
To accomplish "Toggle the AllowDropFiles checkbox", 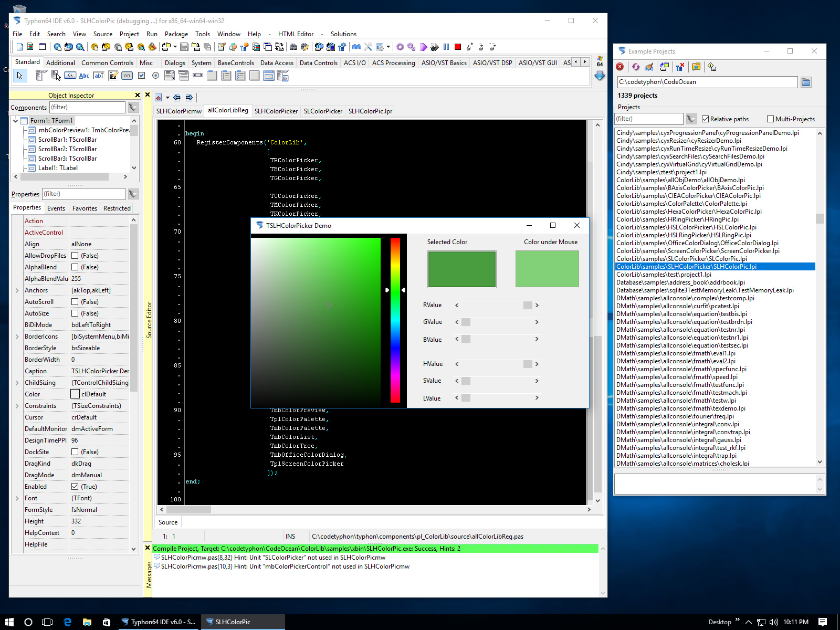I will point(75,256).
